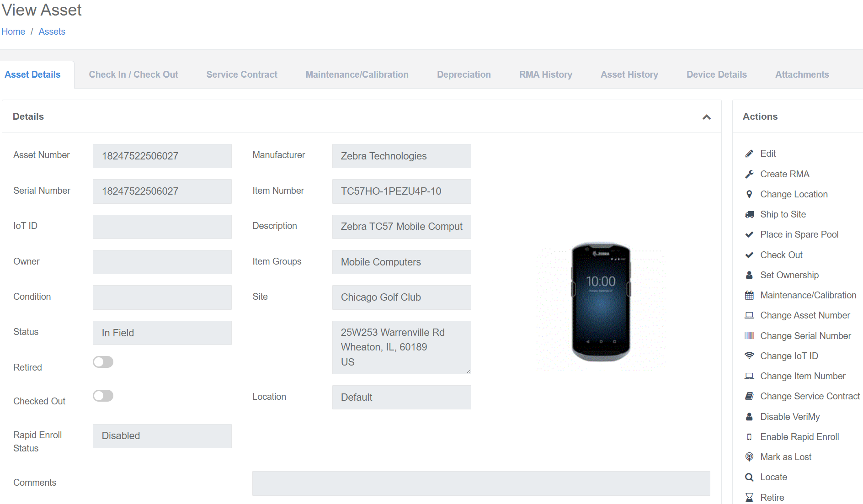Click the map pin icon for Change Location
The image size is (863, 504).
pos(749,194)
